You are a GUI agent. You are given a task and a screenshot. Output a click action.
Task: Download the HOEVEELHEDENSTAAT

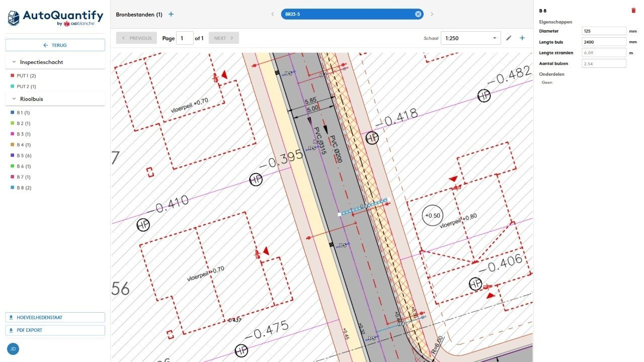[55, 317]
